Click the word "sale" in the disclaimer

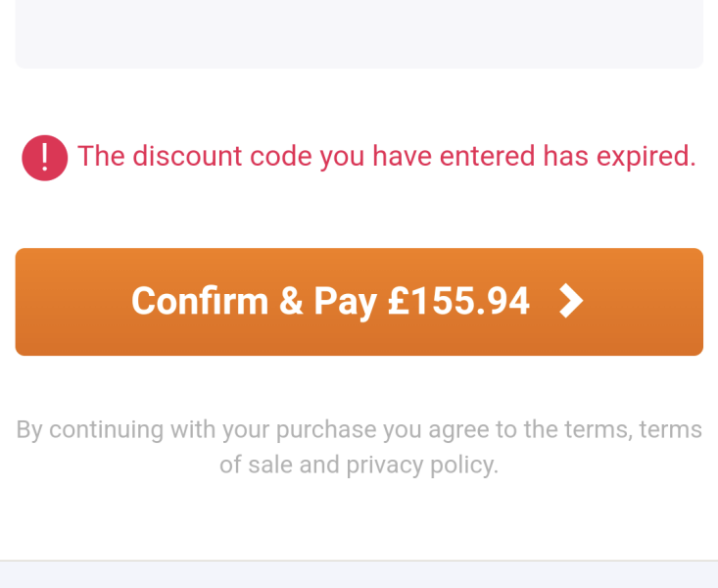270,465
